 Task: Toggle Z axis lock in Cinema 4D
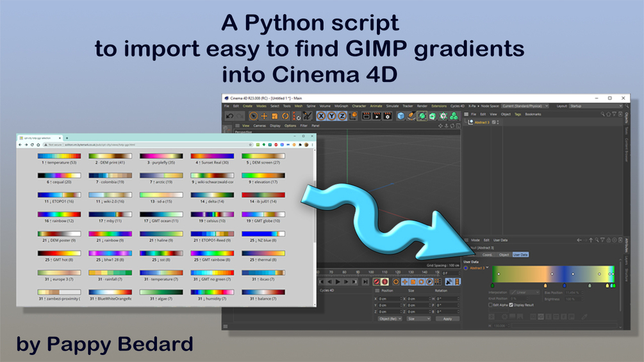(342, 116)
